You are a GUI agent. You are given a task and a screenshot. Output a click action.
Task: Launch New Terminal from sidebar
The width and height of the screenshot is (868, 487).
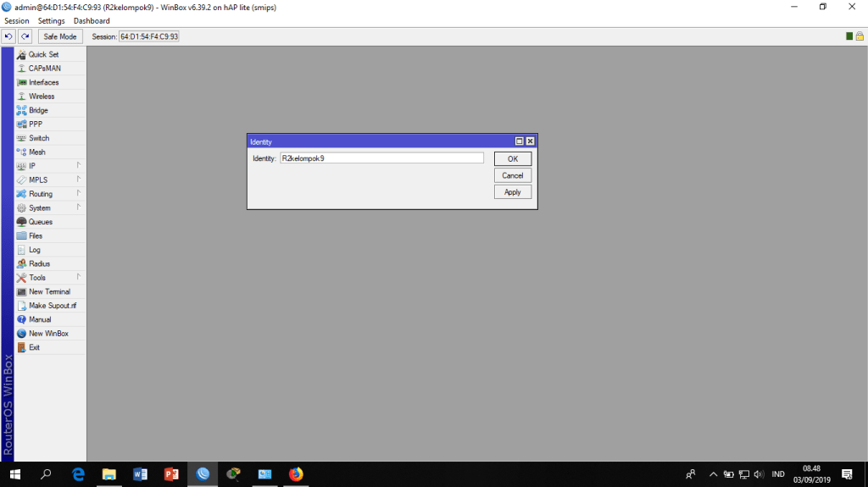click(x=49, y=291)
